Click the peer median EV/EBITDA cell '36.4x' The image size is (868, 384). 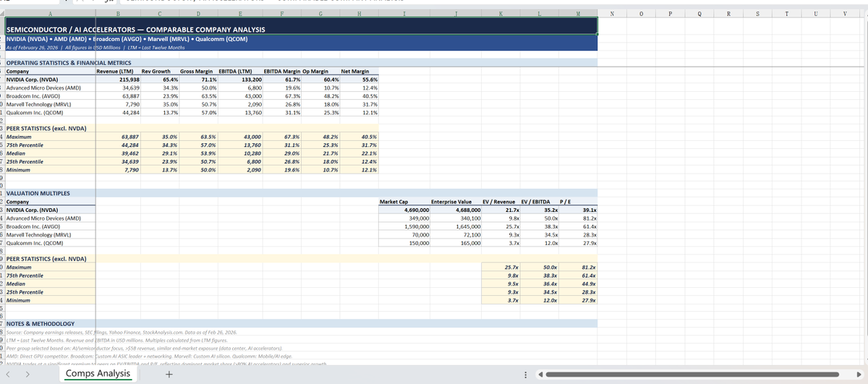click(539, 283)
